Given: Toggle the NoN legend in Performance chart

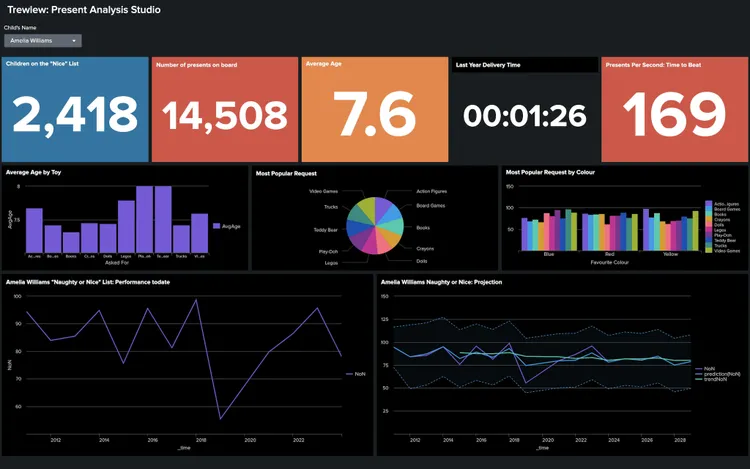Looking at the screenshot, I should coord(356,373).
